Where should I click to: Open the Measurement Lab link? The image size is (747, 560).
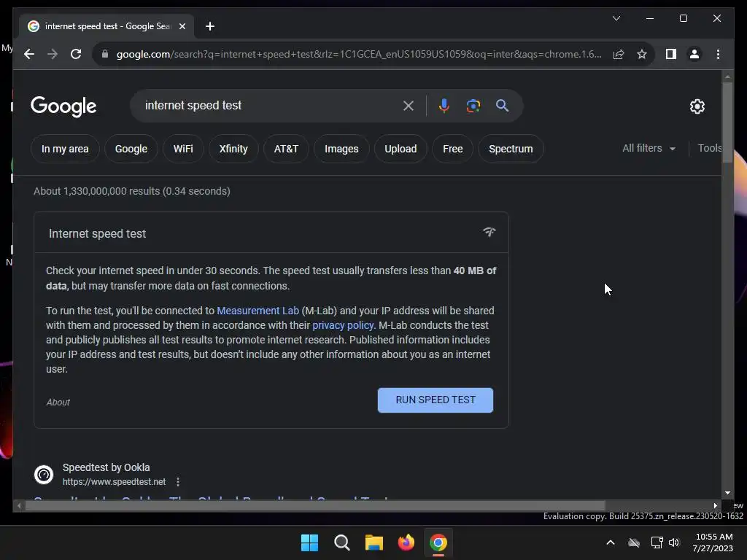point(258,311)
